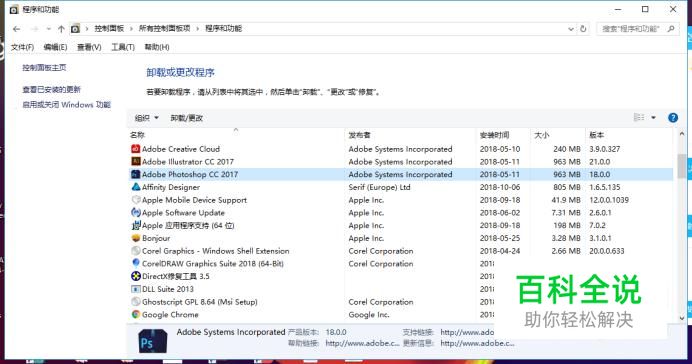The image size is (692, 364).
Task: Open 查看已安装的更新 link
Action: click(x=52, y=90)
